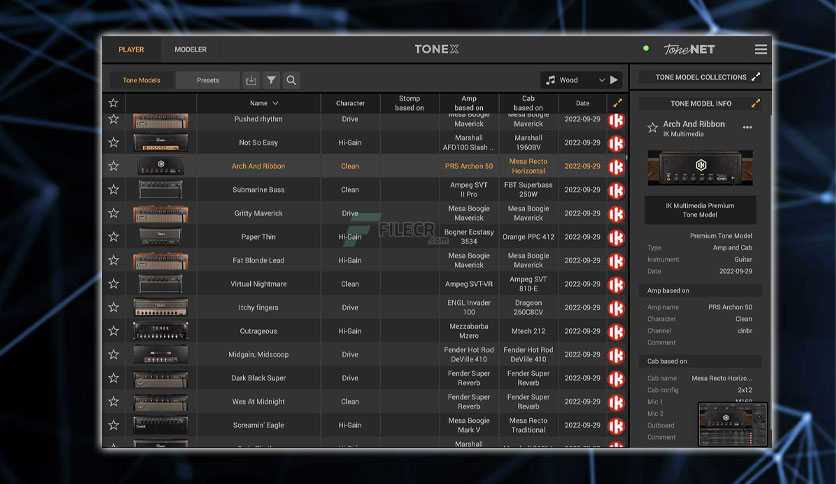Sort by the Name column dropdown
The image size is (836, 484).
[275, 103]
